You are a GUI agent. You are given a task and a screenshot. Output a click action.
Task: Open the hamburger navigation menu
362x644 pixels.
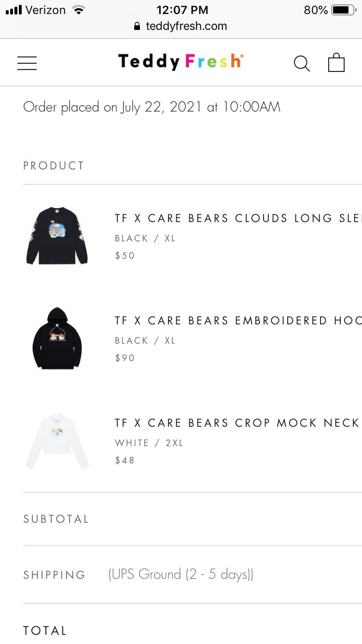[x=27, y=63]
